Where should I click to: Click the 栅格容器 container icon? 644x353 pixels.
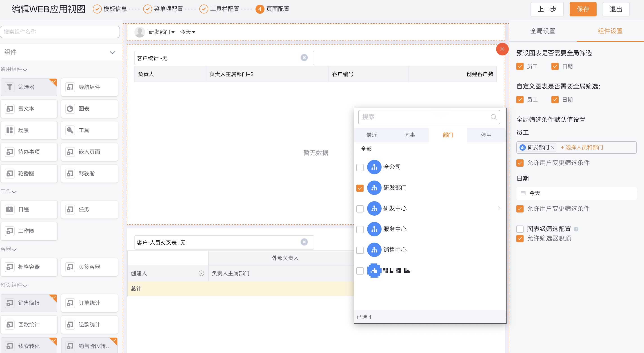[x=29, y=267]
